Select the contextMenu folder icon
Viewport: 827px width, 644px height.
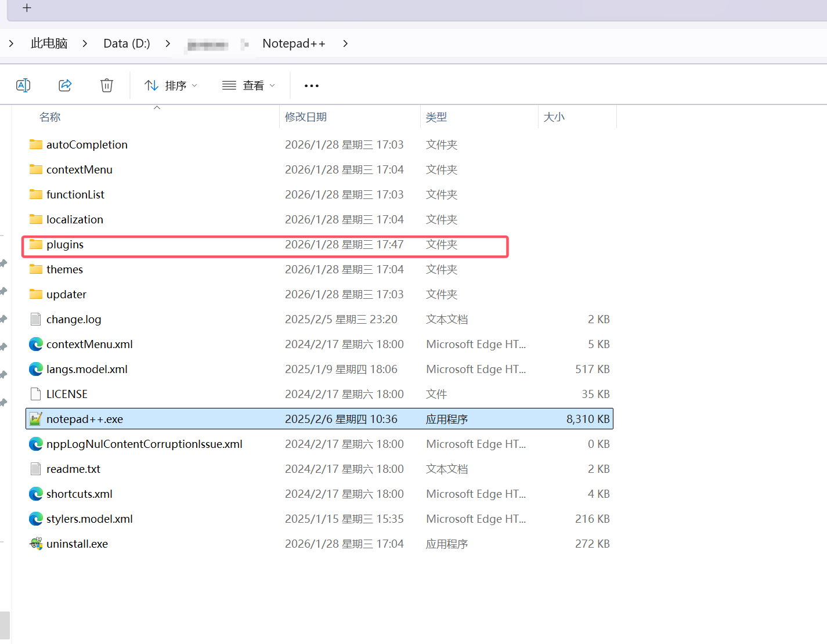[x=36, y=169]
